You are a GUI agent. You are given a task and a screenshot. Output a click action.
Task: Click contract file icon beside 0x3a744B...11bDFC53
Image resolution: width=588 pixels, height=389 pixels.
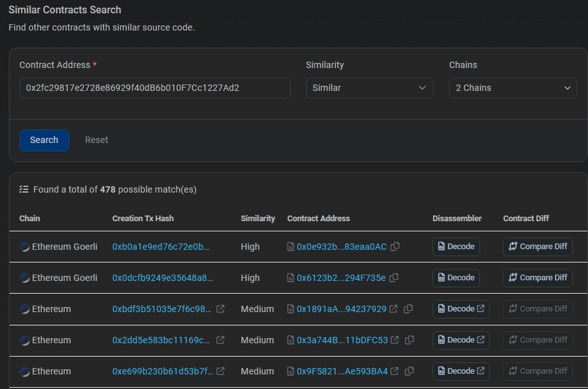click(x=291, y=340)
